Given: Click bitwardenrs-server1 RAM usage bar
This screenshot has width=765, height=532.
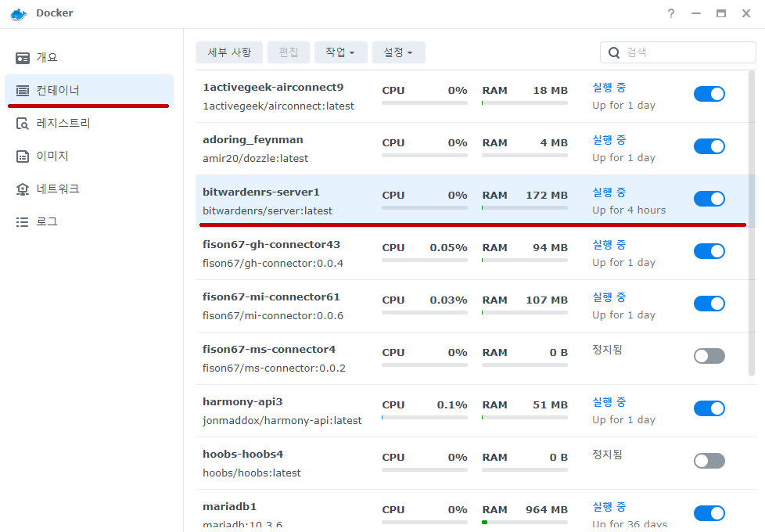Looking at the screenshot, I should (x=525, y=207).
